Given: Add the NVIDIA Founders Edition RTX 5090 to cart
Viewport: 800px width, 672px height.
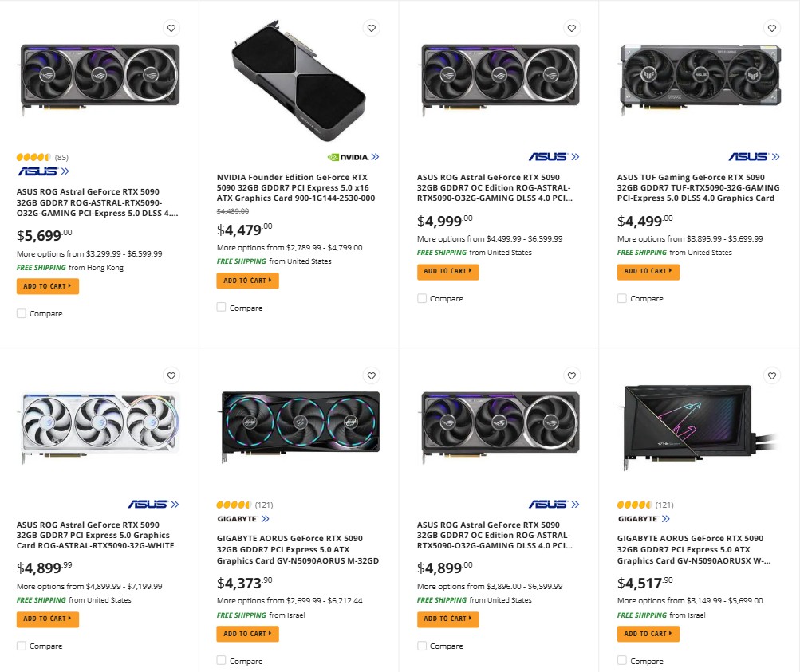Looking at the screenshot, I should coord(247,281).
